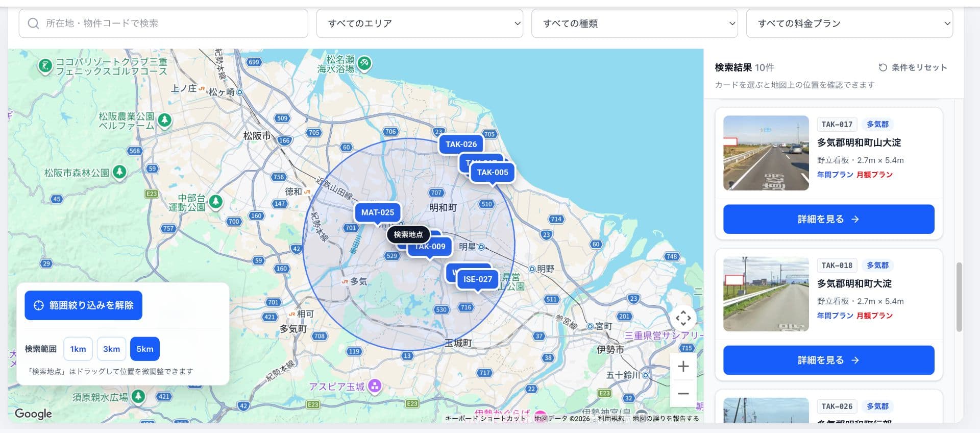This screenshot has height=433, width=980.
Task: Select the 1km search range
Action: point(78,349)
